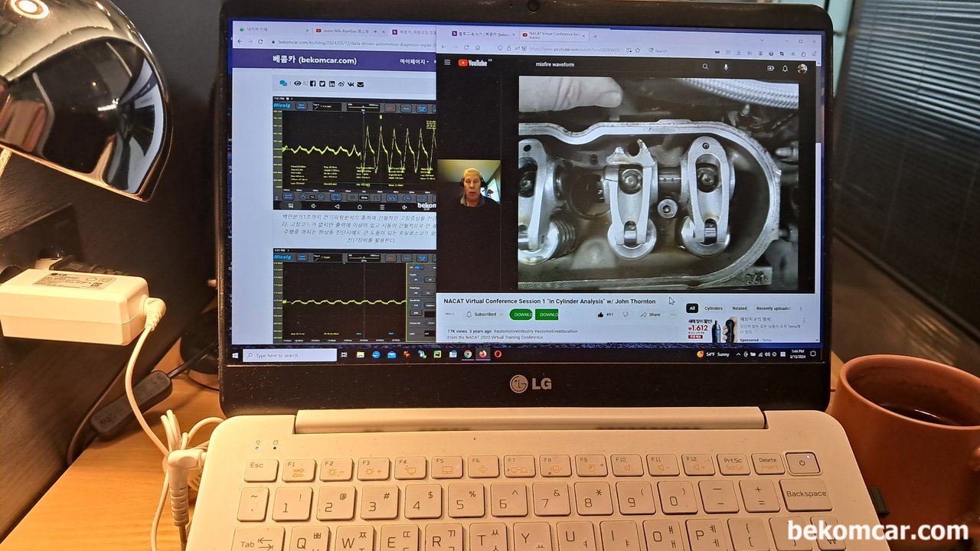Share blog post via VK icon
This screenshot has width=980, height=551.
pos(351,84)
